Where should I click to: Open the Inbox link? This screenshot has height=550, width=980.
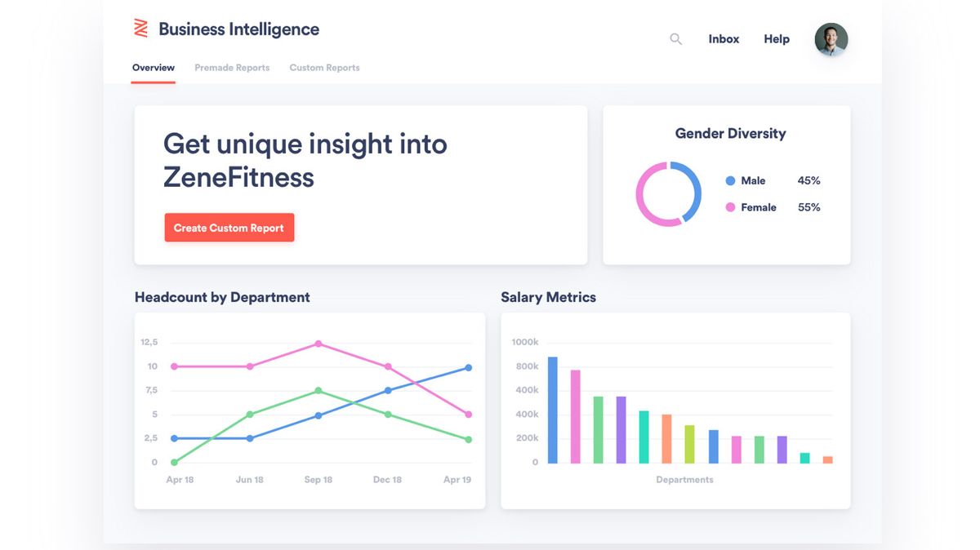pos(724,38)
